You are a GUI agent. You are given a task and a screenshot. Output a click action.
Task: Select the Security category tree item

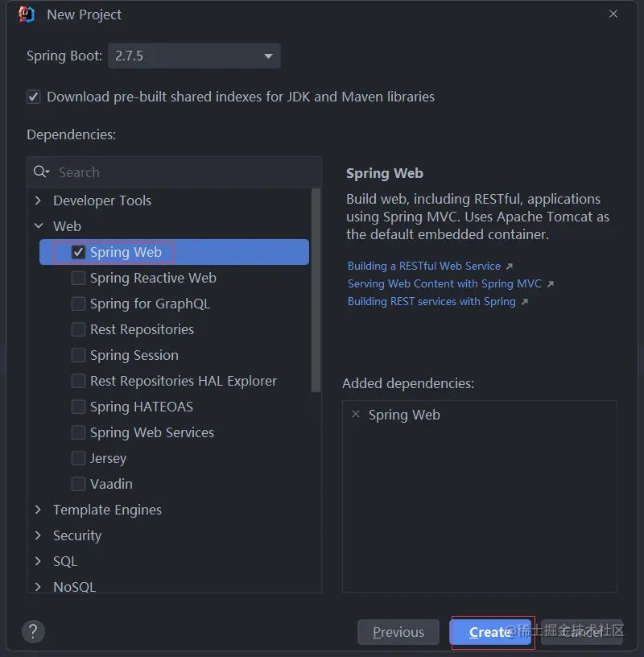77,535
